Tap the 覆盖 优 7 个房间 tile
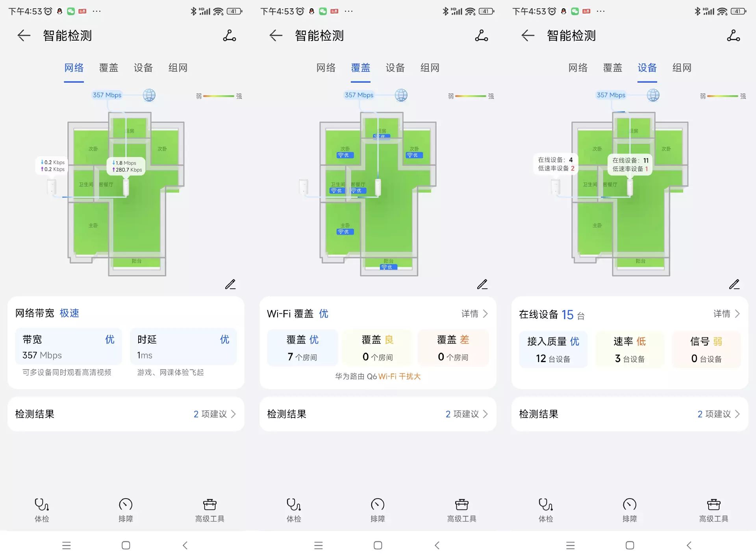The height and width of the screenshot is (560, 756). click(302, 348)
